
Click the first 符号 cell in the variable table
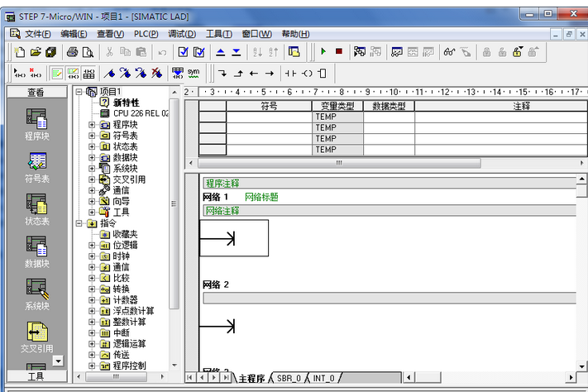pyautogui.click(x=269, y=117)
